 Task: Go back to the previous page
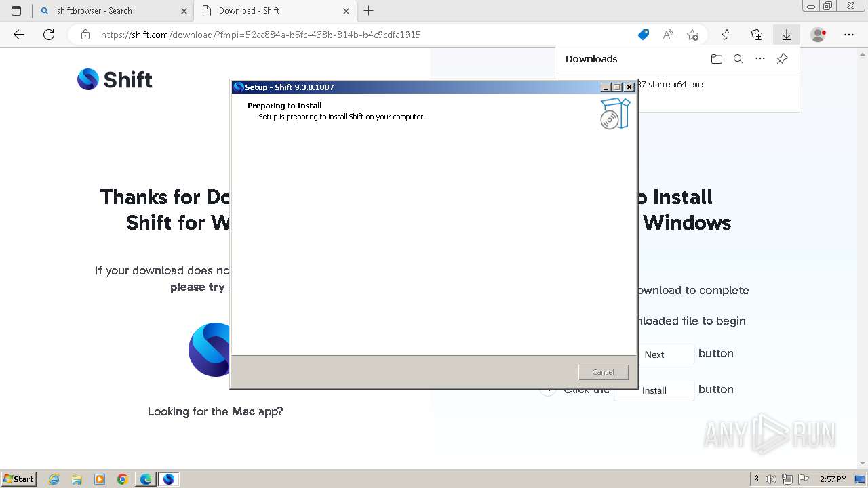19,35
